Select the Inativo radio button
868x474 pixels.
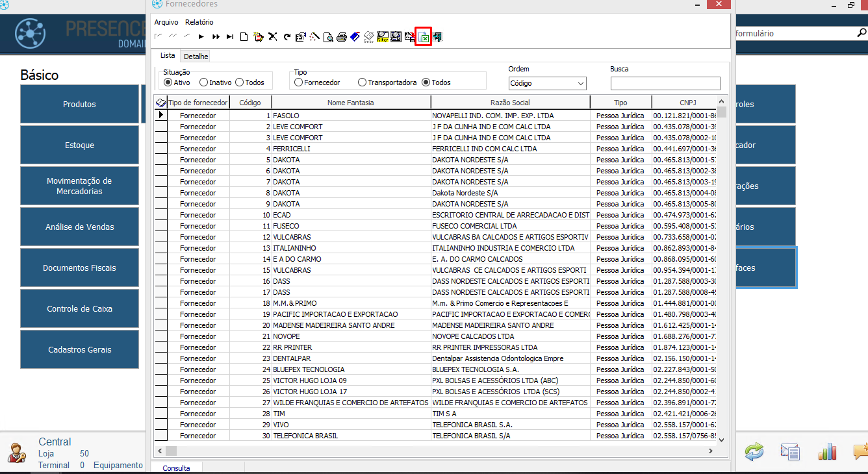[204, 82]
